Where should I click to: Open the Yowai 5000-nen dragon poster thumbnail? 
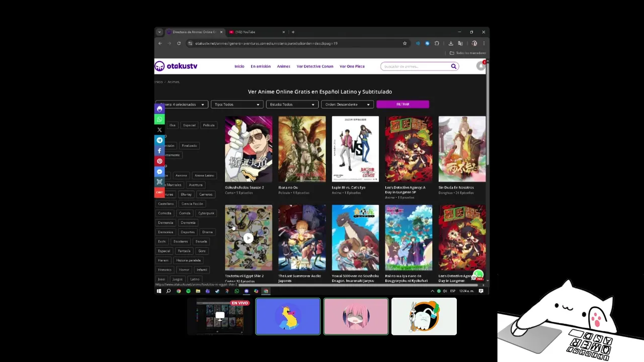[x=355, y=238]
